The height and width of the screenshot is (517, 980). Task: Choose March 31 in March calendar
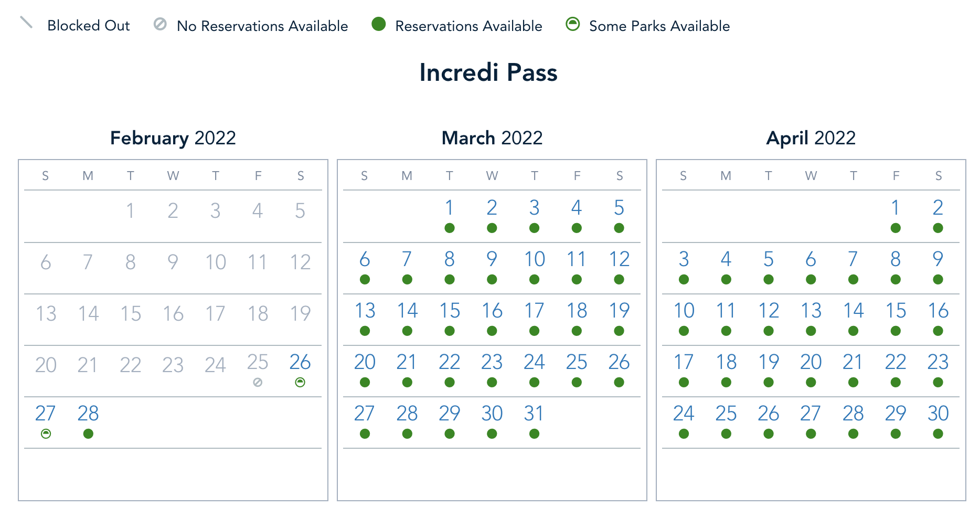534,414
